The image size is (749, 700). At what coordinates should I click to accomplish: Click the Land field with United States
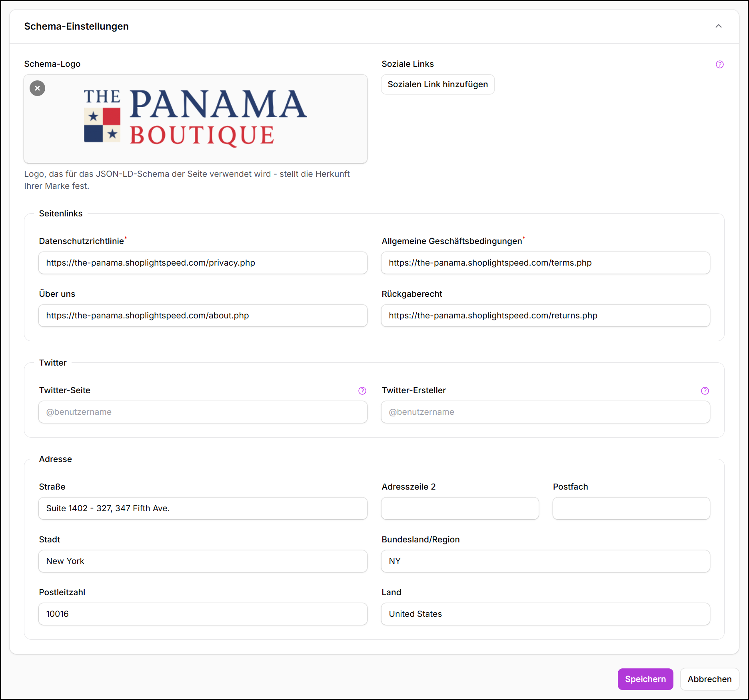tap(545, 614)
